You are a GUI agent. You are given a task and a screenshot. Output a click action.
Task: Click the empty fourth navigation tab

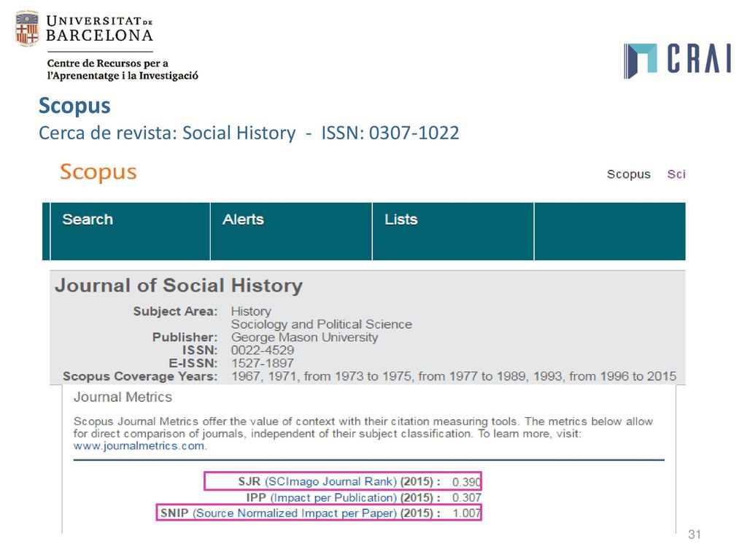[610, 231]
